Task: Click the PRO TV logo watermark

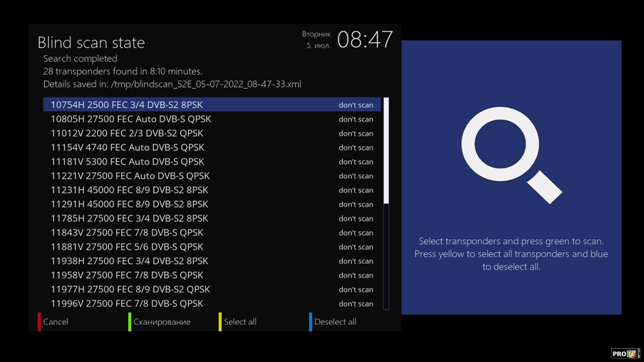Action: pos(626,354)
